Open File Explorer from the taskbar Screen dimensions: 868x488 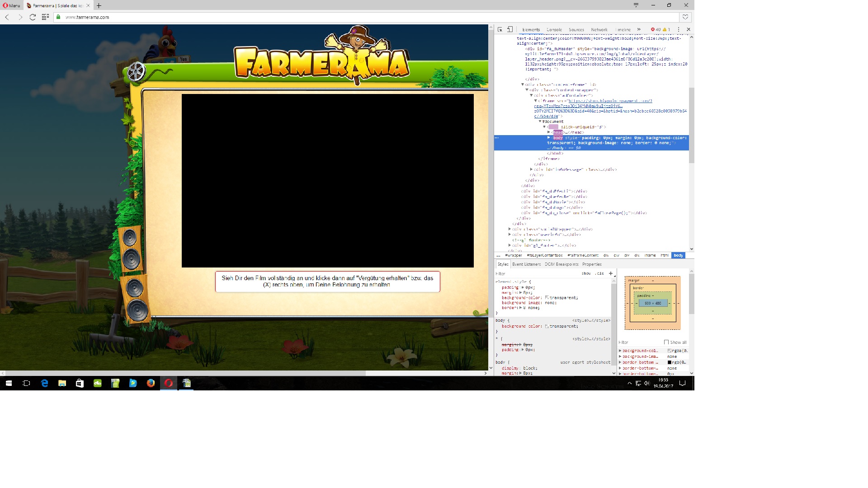[62, 383]
